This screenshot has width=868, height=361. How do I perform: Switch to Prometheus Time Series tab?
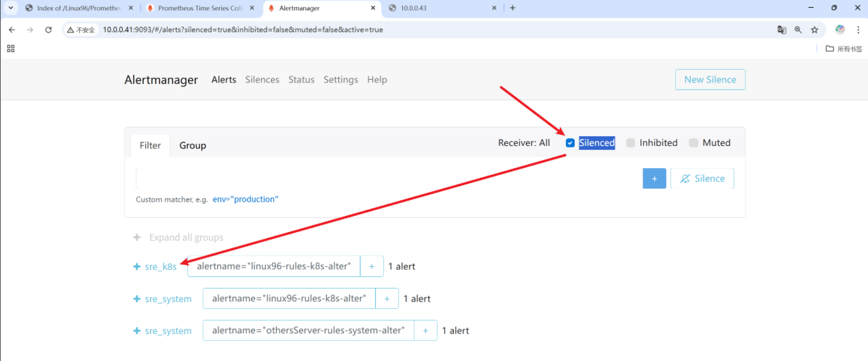point(201,8)
